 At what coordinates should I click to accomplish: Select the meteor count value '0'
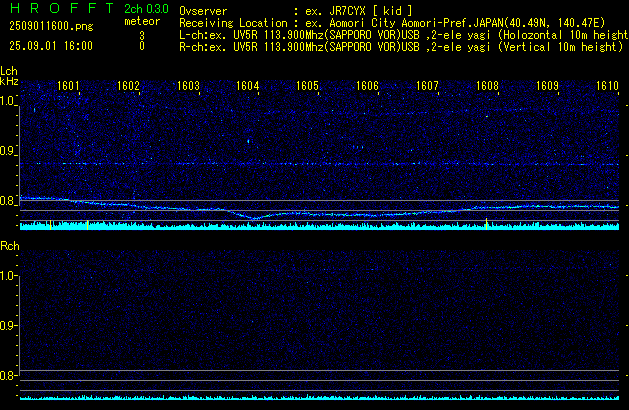(x=142, y=46)
